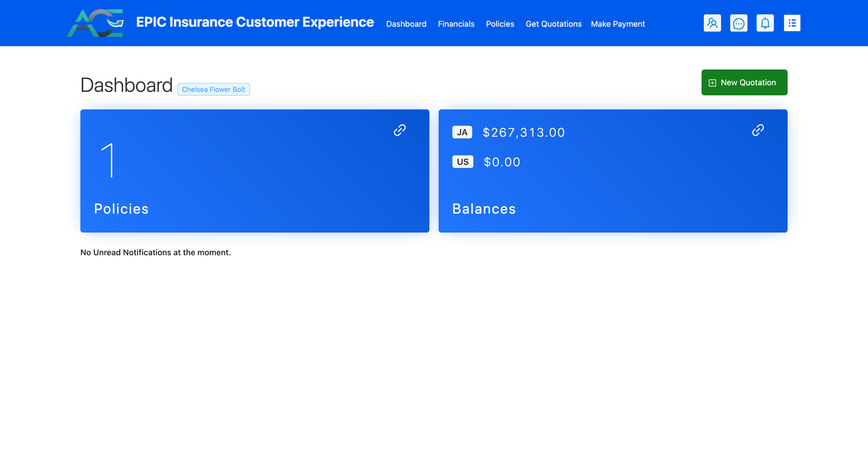Screen dimensions: 868x464
Task: Click the Policies count number 1
Action: click(x=108, y=161)
